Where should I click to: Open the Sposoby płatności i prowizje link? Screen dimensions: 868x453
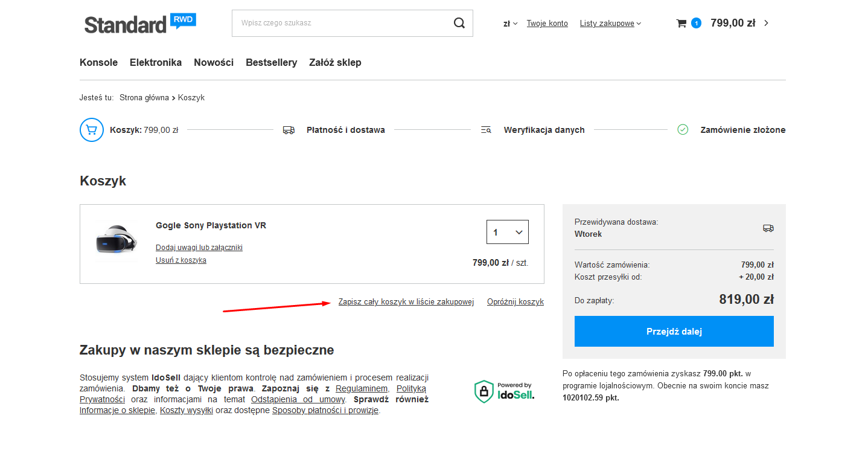point(325,410)
